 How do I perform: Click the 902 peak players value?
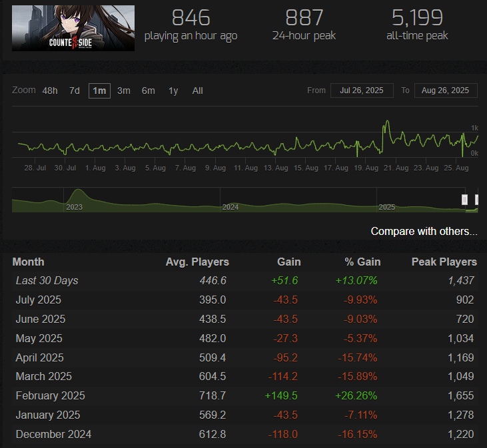point(465,300)
